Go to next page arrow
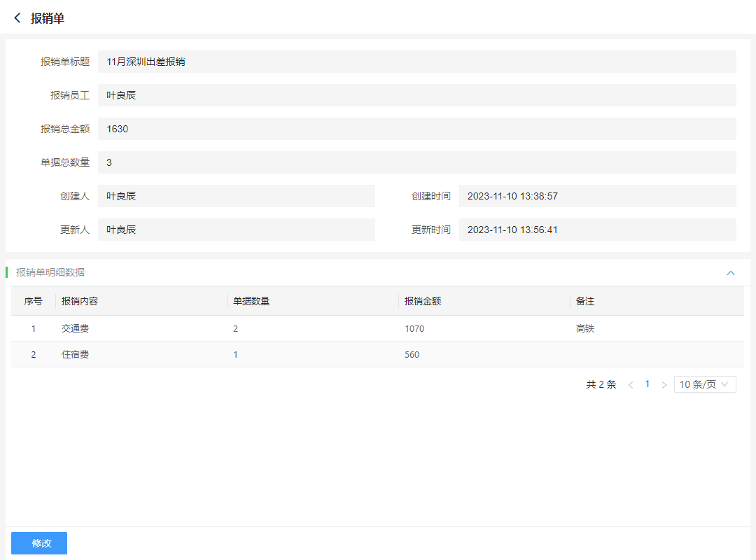 coord(664,385)
